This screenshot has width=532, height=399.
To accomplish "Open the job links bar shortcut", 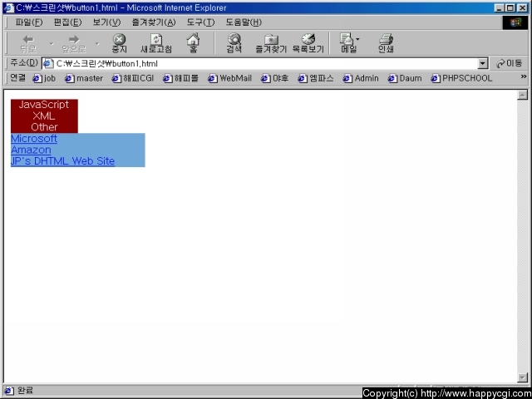I will (x=44, y=78).
